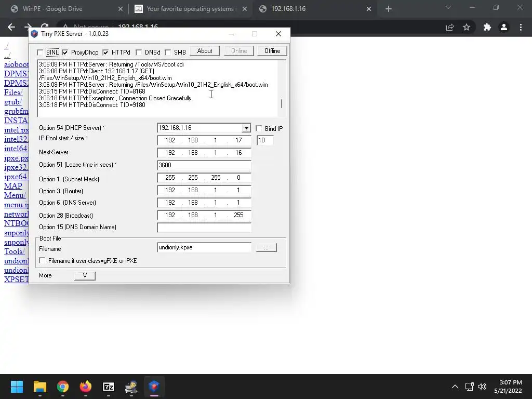Click the Option 3 Router IP field

204,190
